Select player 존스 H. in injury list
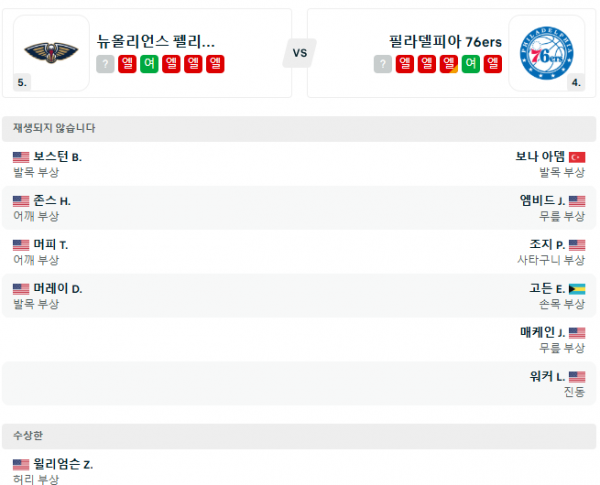This screenshot has width=600, height=485. coord(51,201)
